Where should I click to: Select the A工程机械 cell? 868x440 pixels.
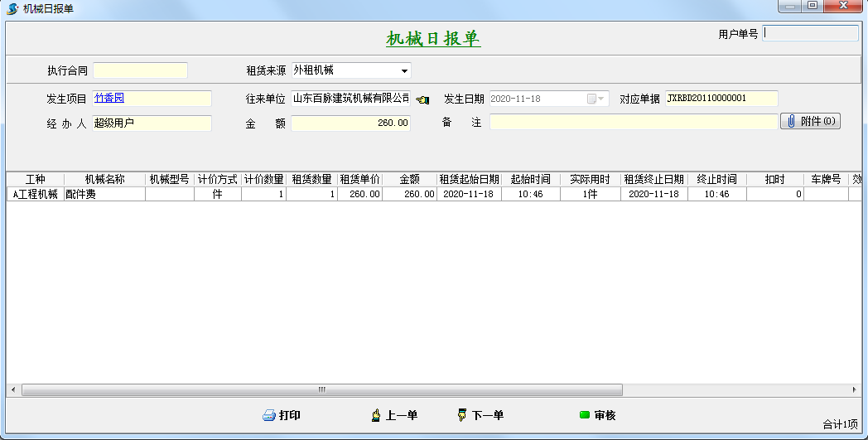36,194
